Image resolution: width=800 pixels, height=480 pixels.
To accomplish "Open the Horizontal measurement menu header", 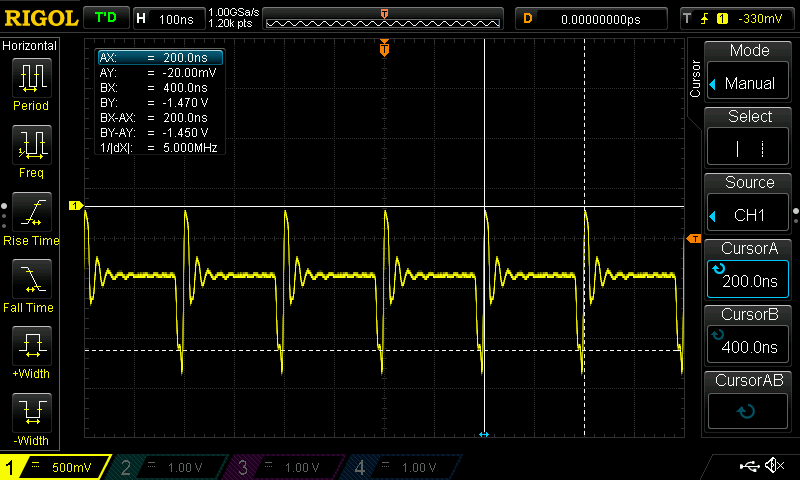I will pyautogui.click(x=30, y=46).
